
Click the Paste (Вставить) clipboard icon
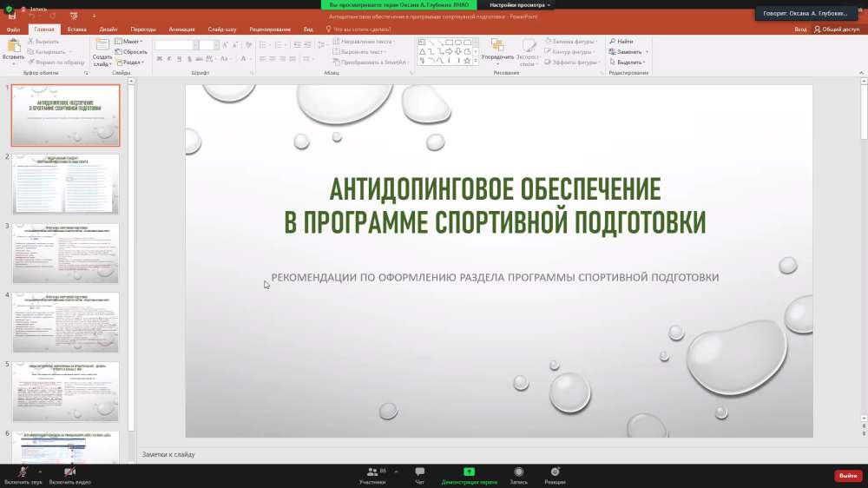tap(13, 47)
